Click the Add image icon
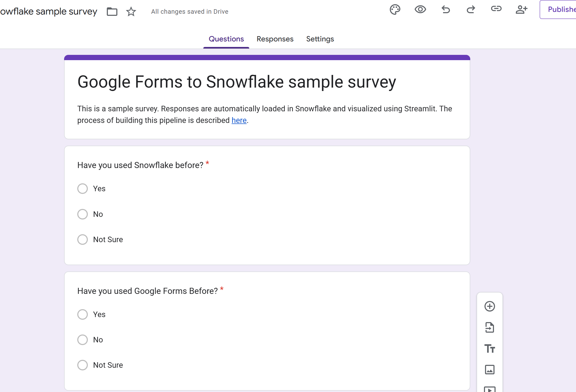This screenshot has width=576, height=392. coord(489,370)
